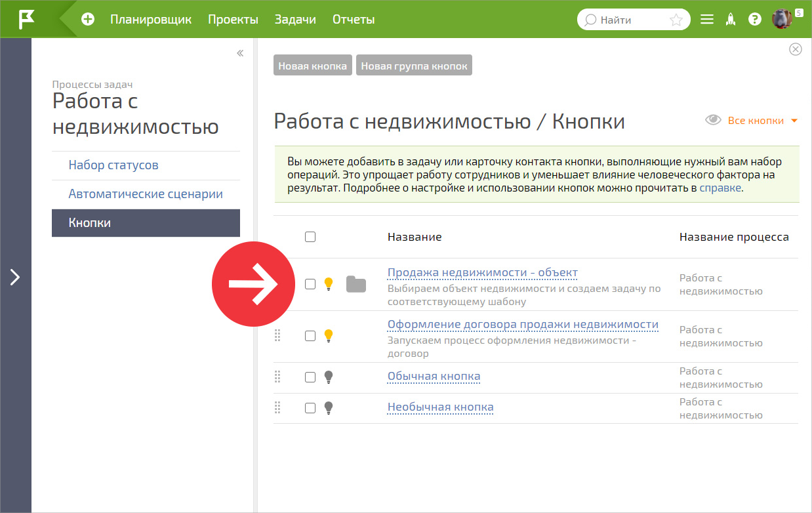Open Оформление договора продажи недвижимости link

(523, 325)
